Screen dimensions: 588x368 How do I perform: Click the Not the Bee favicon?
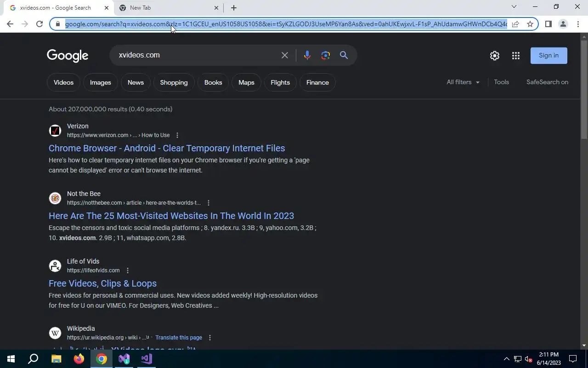click(55, 198)
